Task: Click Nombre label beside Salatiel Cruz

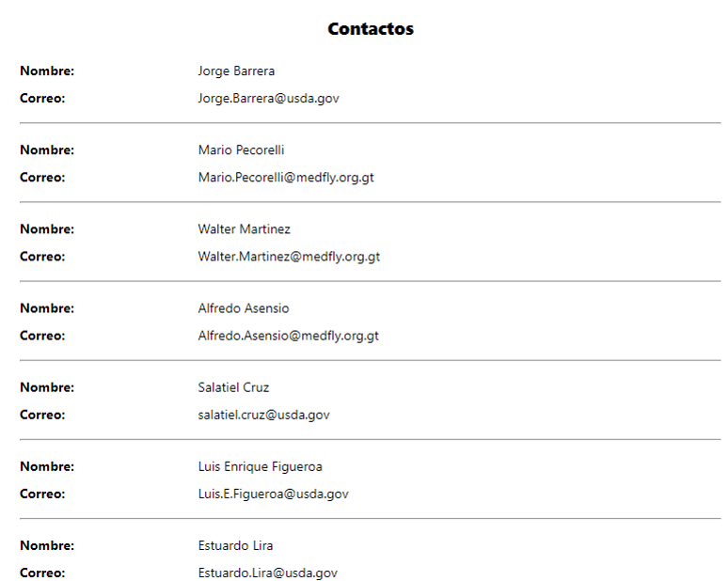Action: click(47, 387)
